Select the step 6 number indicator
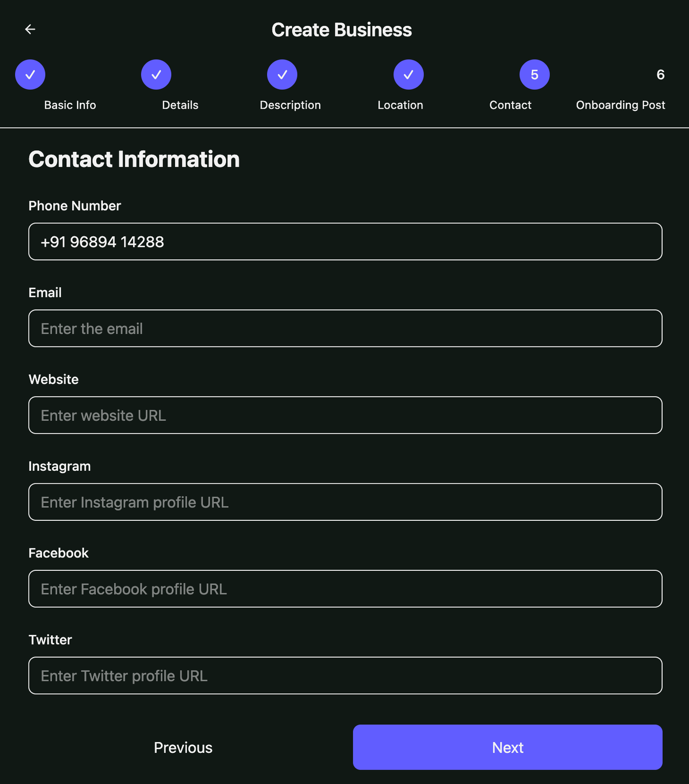 pos(660,75)
